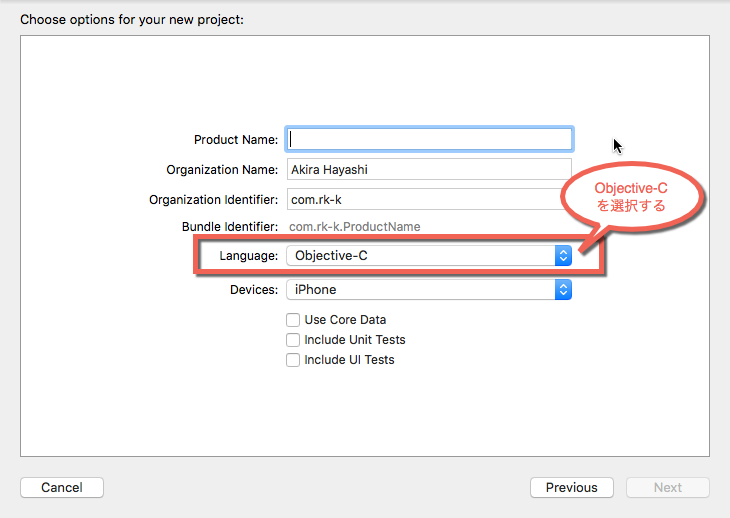Click the Devices dropdown arrow stepper icon
730x518 pixels.
pyautogui.click(x=563, y=289)
